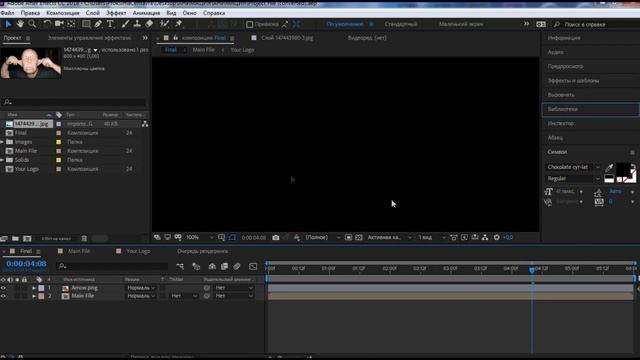The image size is (640, 360).
Task: Select the Clone Stamp tool
Action: (137, 24)
